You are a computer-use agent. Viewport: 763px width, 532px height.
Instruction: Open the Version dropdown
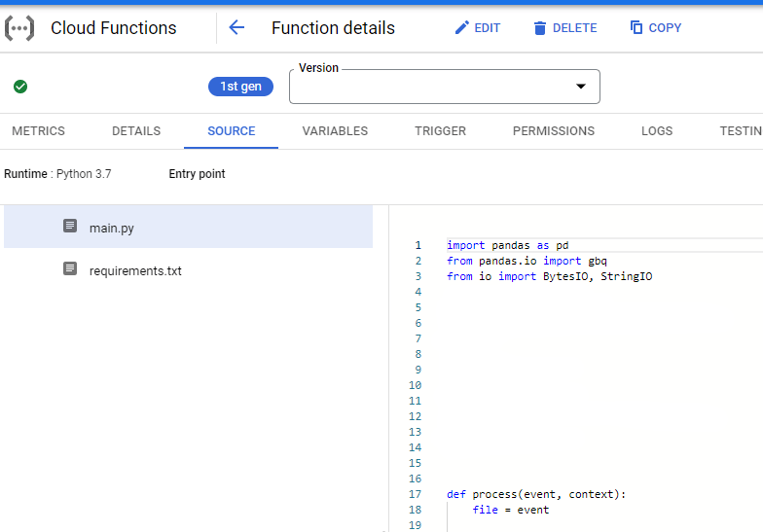[x=444, y=87]
